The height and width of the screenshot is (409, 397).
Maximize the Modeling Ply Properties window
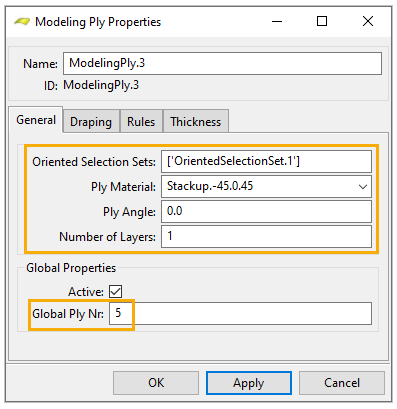[322, 22]
